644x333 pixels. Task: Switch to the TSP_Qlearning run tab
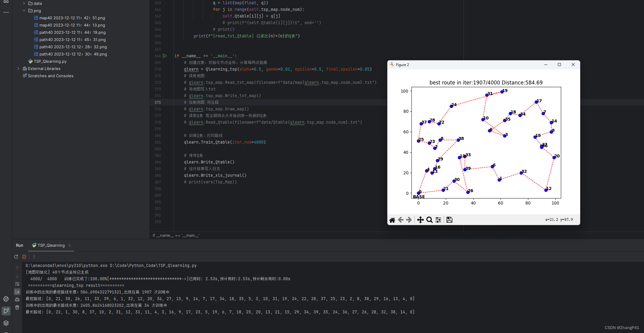coord(51,245)
